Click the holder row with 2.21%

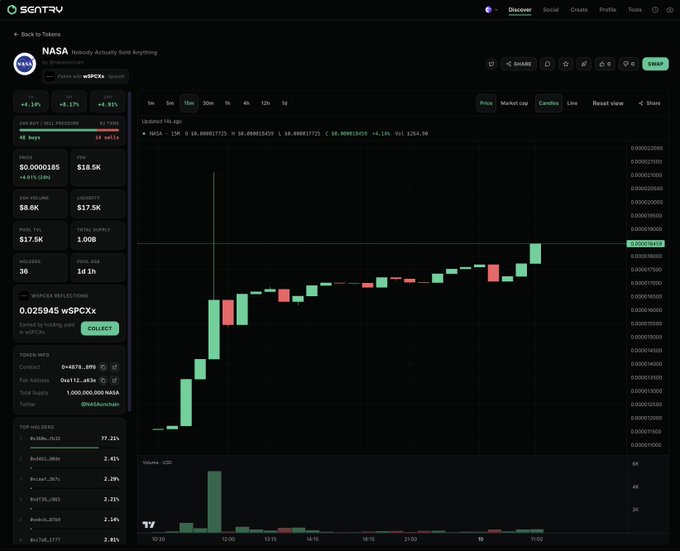pos(69,503)
